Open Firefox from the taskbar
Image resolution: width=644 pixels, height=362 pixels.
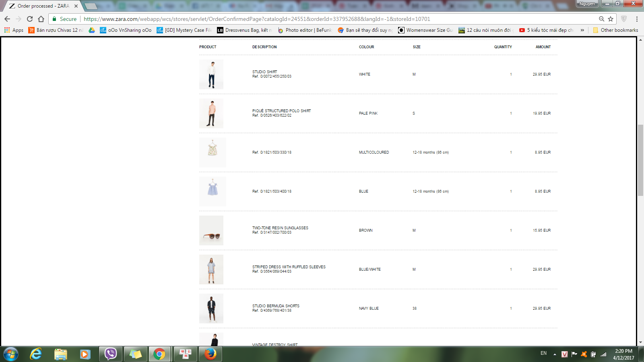click(210, 354)
